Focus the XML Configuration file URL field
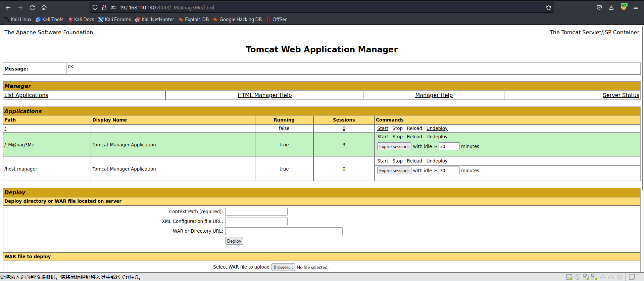Image resolution: width=644 pixels, height=281 pixels. (256, 221)
